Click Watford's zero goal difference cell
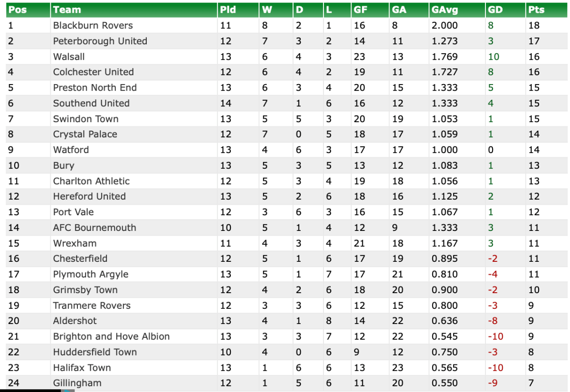570x392 pixels. coord(491,150)
